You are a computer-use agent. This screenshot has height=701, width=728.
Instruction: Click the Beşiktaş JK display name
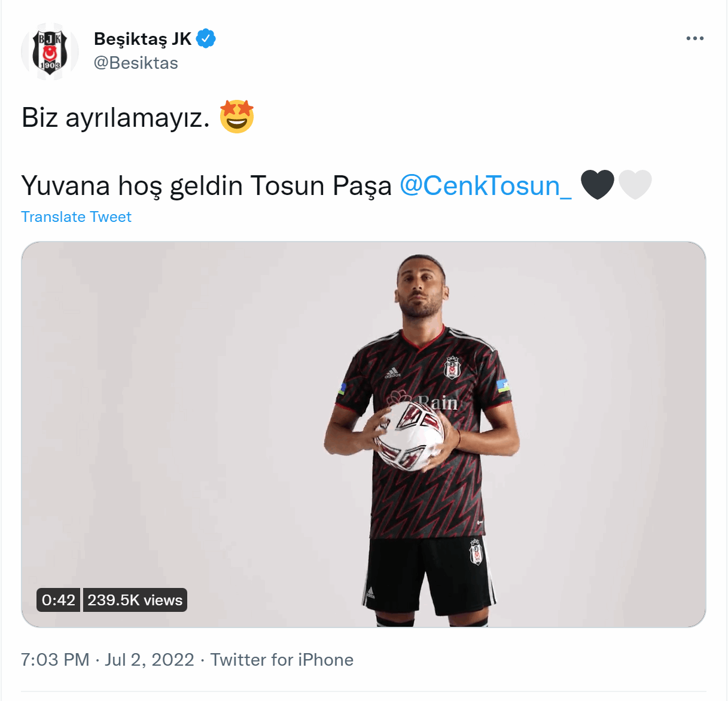click(142, 39)
